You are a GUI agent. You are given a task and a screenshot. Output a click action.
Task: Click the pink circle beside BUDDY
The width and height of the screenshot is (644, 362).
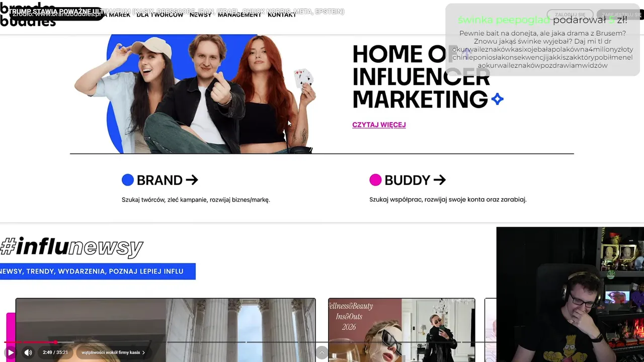pos(375,180)
